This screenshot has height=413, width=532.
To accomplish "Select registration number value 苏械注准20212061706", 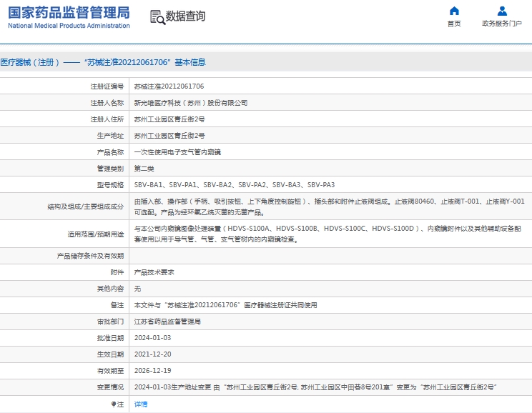I will click(x=169, y=86).
